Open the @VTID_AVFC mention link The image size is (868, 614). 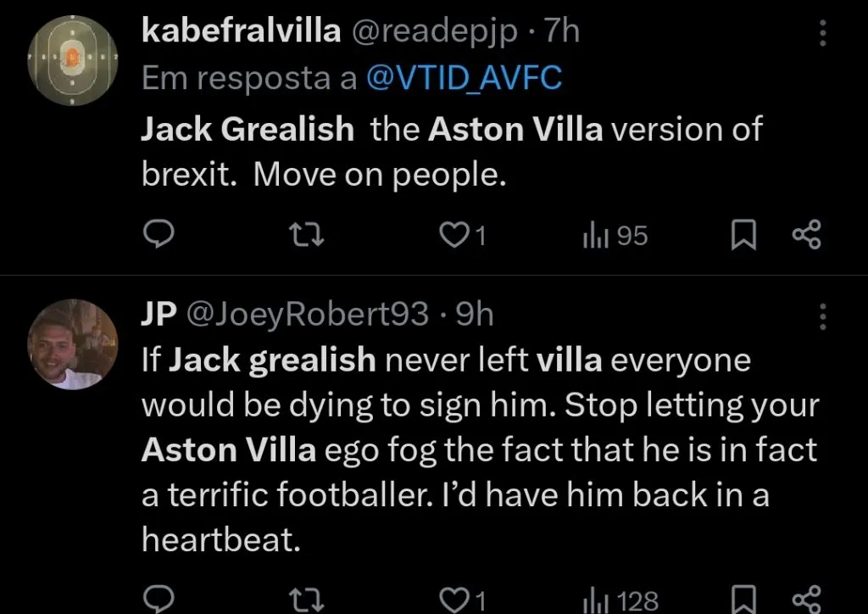coord(464,78)
